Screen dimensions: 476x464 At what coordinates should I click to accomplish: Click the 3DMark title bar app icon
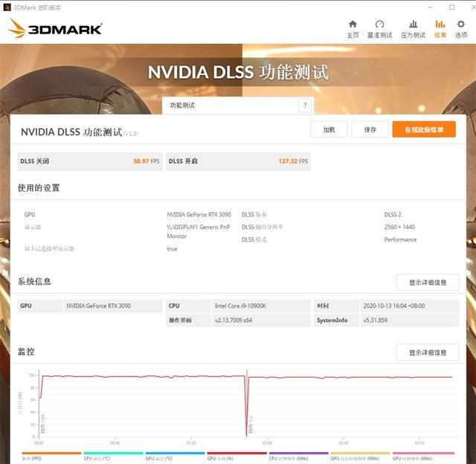(x=7, y=7)
